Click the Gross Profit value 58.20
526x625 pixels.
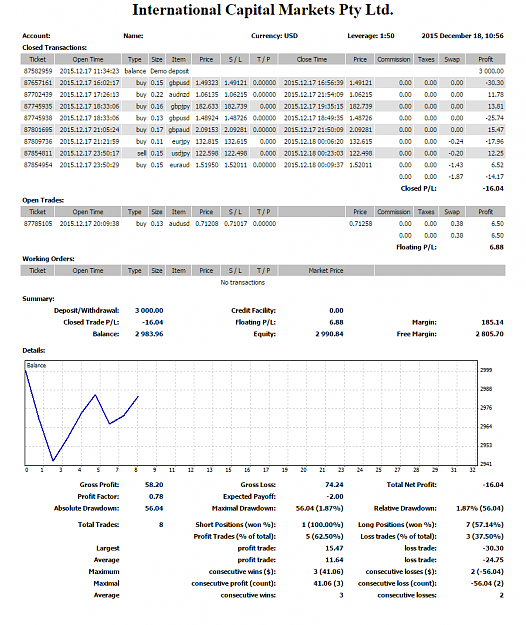click(x=154, y=485)
